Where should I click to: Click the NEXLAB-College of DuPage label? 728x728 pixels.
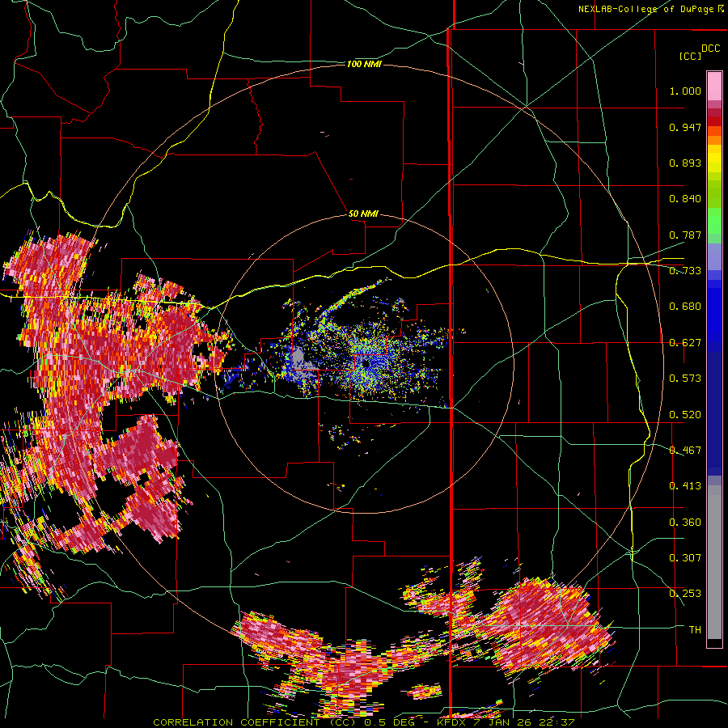tap(650, 9)
